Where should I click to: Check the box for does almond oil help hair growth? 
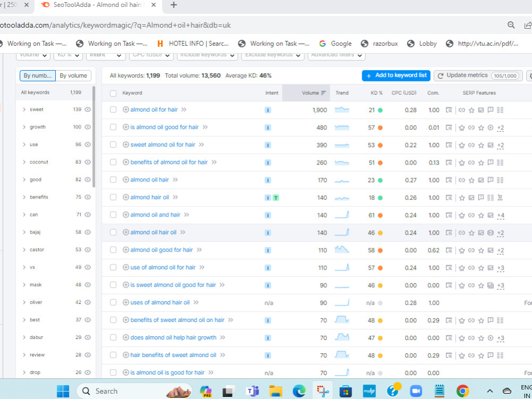113,338
